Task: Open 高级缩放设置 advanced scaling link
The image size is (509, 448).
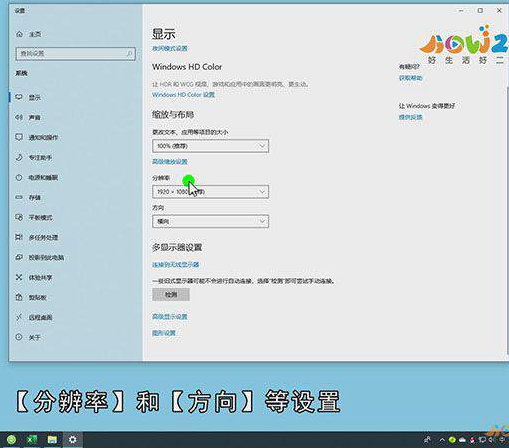Action: (170, 162)
